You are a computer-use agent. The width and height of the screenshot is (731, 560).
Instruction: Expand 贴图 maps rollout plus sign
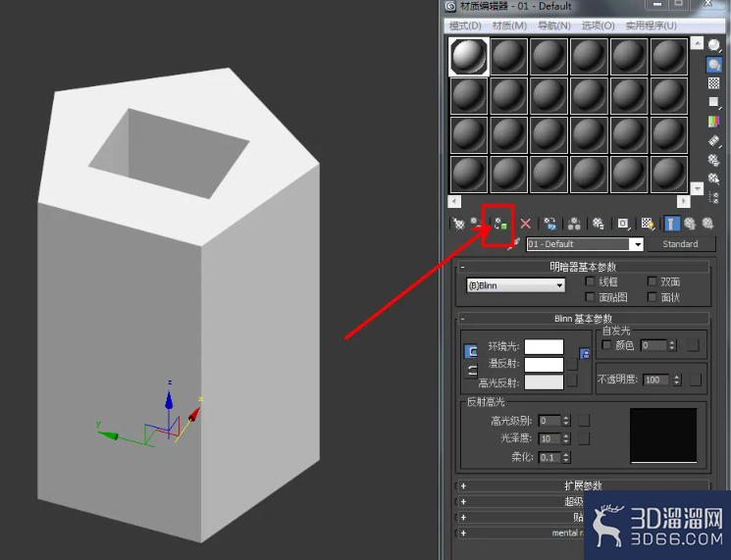pos(463,517)
